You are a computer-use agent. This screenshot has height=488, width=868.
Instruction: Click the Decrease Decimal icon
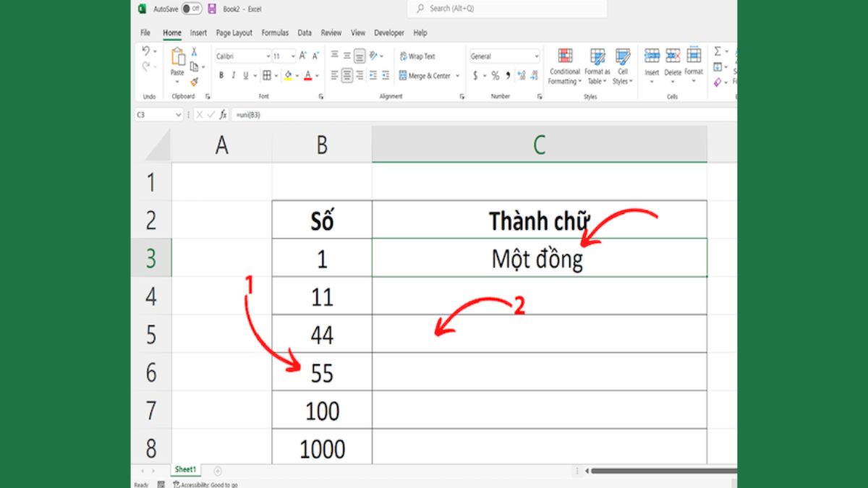click(x=534, y=75)
